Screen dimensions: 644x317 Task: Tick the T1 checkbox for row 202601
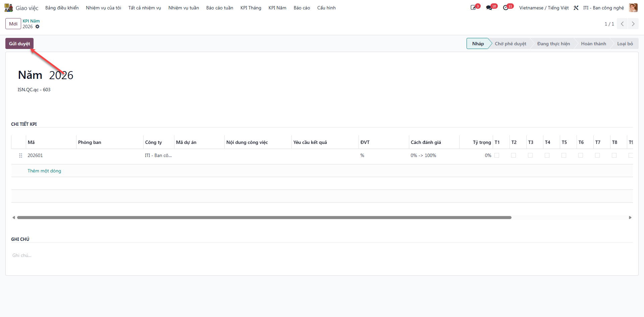(497, 155)
